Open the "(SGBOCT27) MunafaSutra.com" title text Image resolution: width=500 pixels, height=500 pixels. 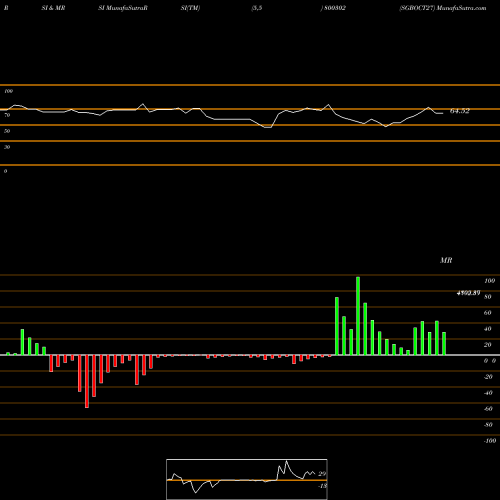pyautogui.click(x=443, y=8)
